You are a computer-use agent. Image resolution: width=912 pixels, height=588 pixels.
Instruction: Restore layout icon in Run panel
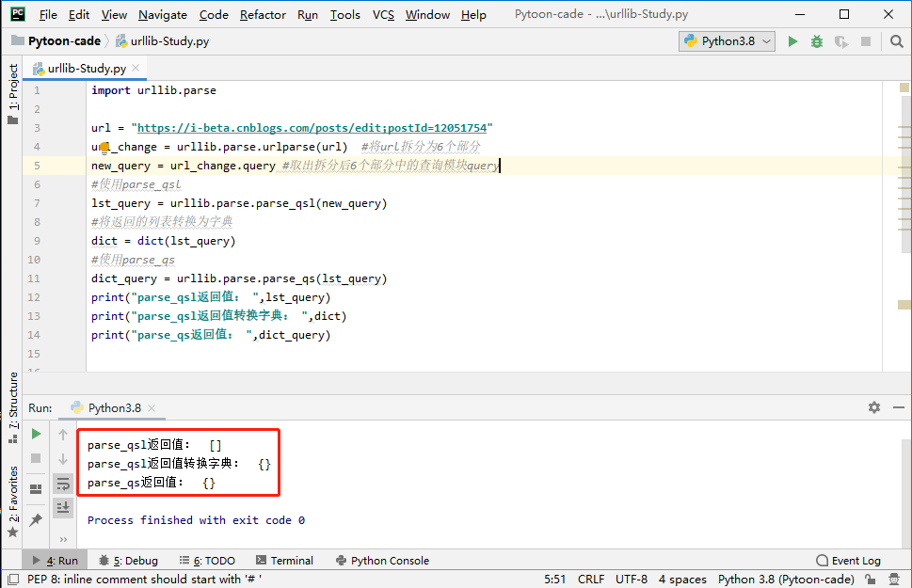(x=36, y=488)
